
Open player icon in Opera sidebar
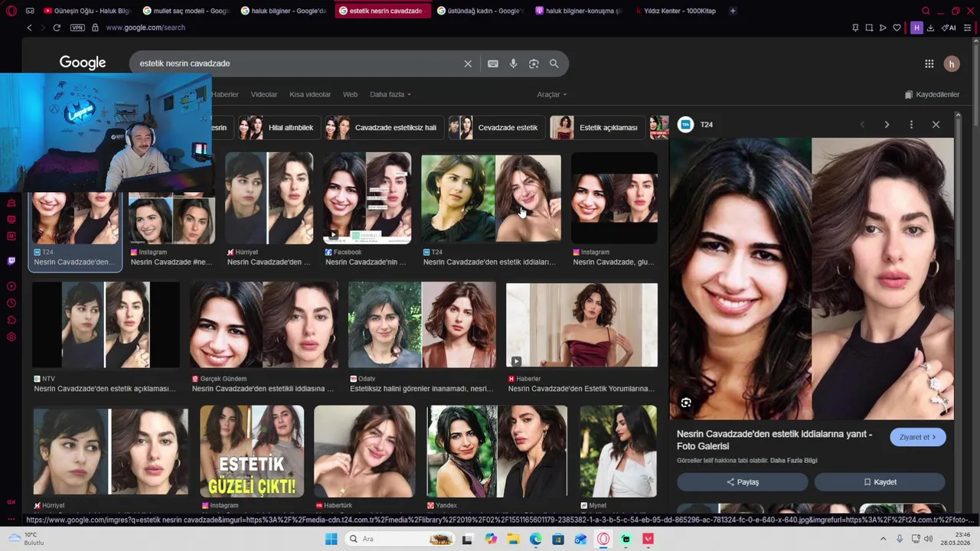coord(11,286)
